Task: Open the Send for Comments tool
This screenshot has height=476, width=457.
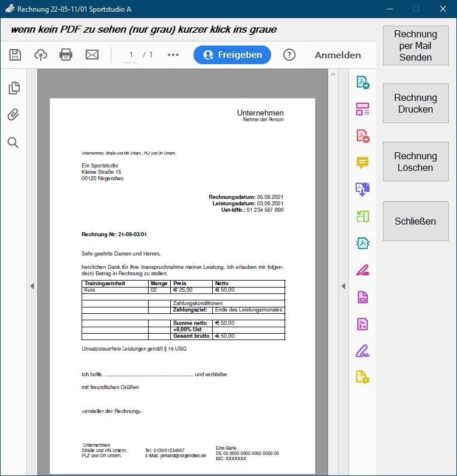Action: pyautogui.click(x=363, y=377)
